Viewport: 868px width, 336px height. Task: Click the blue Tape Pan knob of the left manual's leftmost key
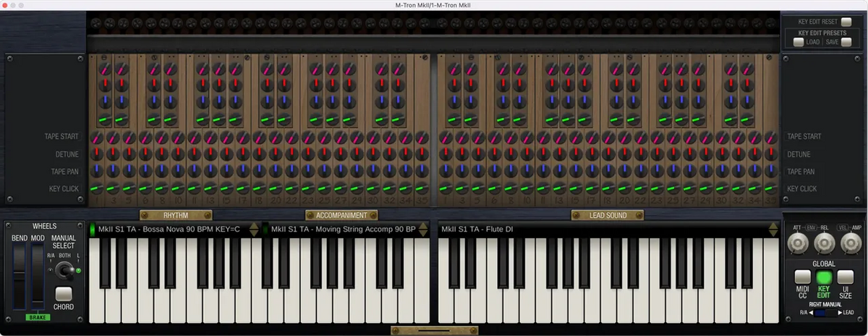click(96, 172)
